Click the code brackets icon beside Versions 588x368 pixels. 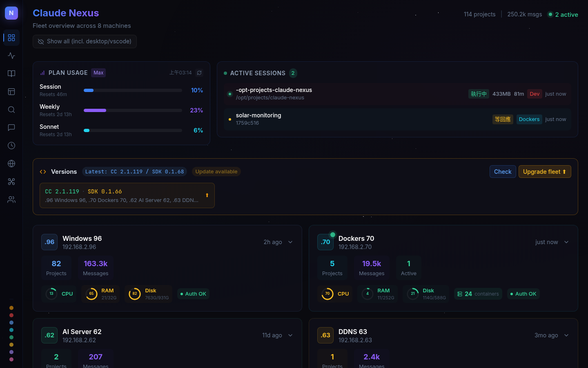point(43,172)
